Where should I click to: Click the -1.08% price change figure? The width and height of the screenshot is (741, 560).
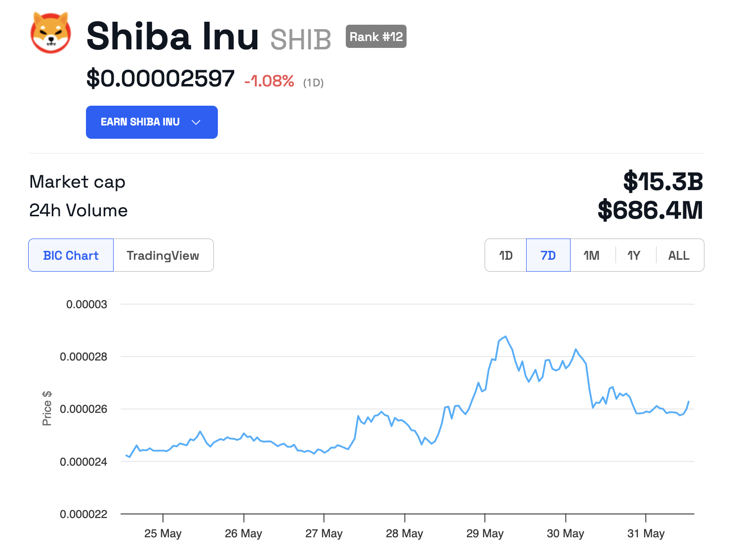pos(269,80)
